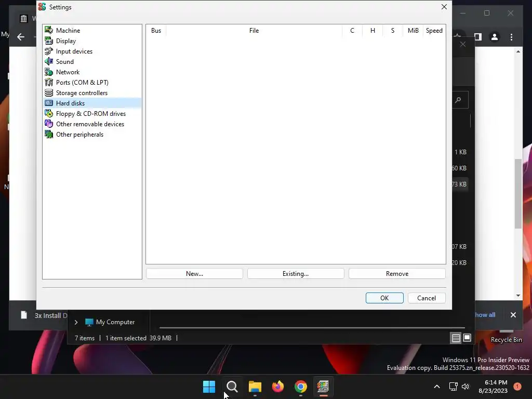Screen dimensions: 532x399
Task: Open notification bell with badge
Action: point(517,387)
